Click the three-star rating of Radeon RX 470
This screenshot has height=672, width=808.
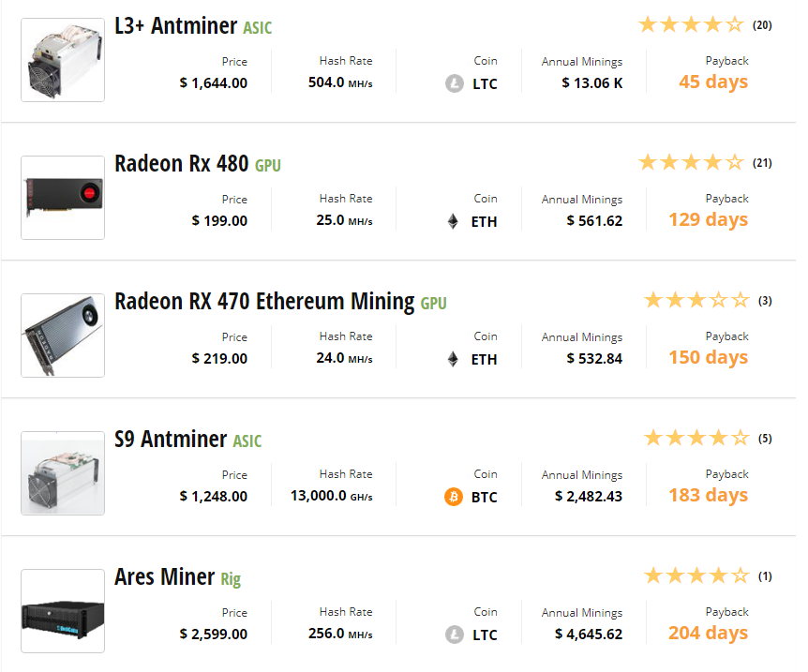tap(696, 300)
